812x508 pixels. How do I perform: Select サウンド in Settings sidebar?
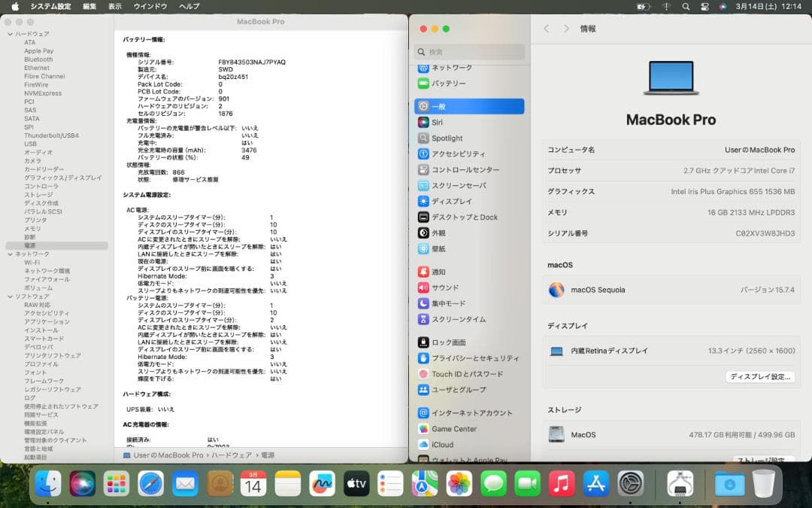(x=470, y=287)
